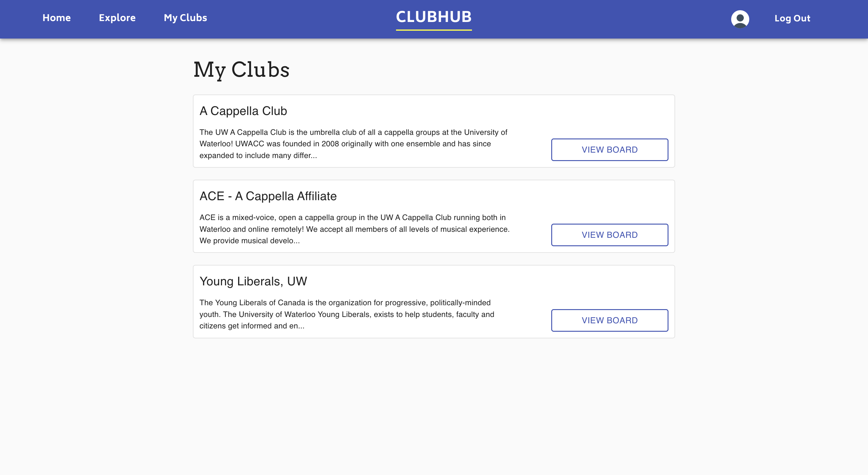
Task: View board for A Cappella Club
Action: (x=609, y=150)
